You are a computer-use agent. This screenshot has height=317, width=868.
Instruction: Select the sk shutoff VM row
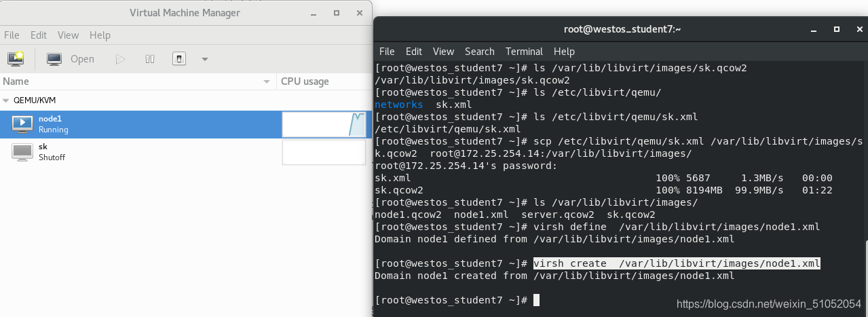tap(186, 152)
